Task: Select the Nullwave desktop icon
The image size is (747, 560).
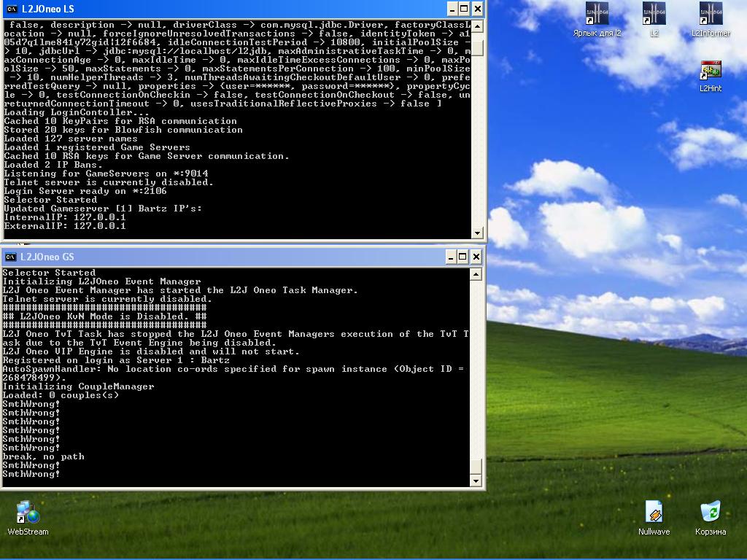Action: click(654, 518)
